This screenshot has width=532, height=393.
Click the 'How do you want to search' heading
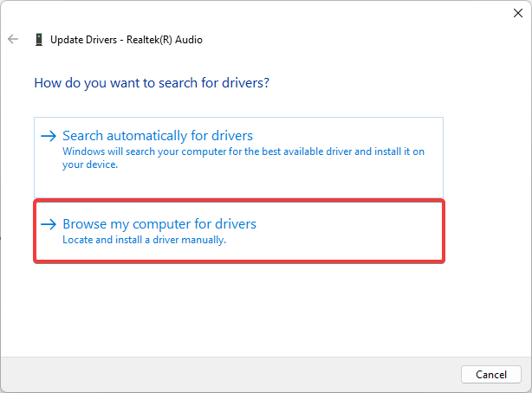point(152,84)
